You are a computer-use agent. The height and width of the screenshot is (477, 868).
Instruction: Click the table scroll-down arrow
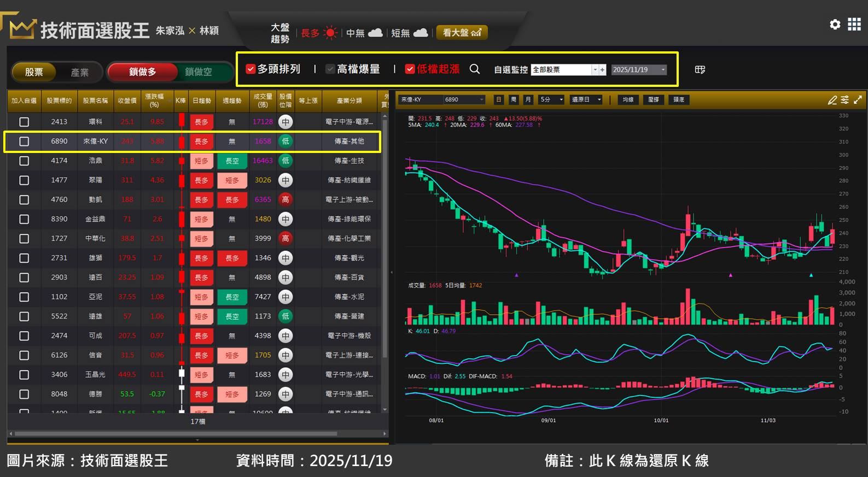[385, 409]
